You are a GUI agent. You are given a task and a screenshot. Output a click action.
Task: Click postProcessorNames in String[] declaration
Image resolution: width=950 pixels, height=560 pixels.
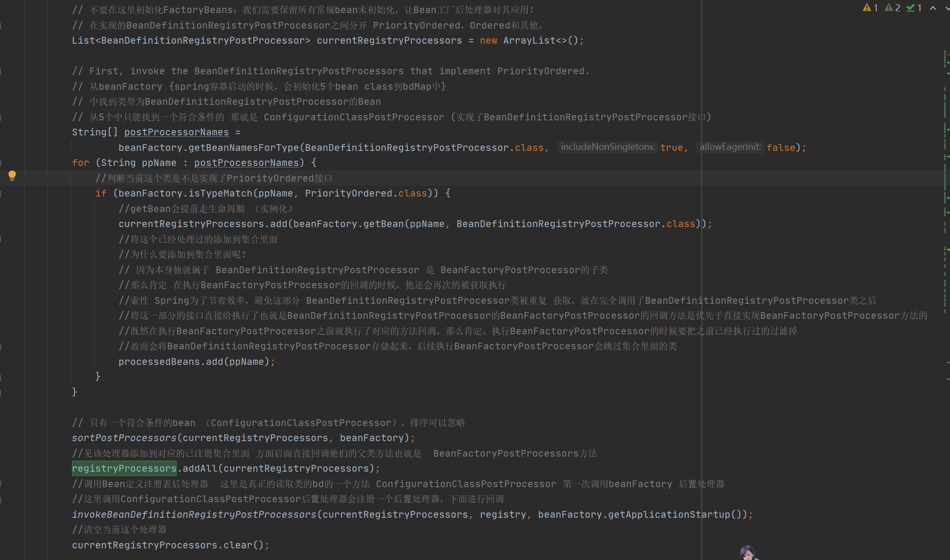pos(176,132)
